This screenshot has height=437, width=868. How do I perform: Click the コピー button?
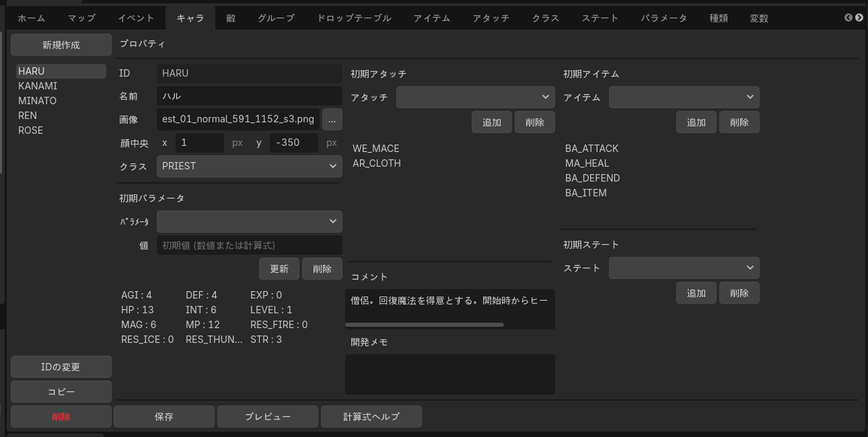pos(61,392)
